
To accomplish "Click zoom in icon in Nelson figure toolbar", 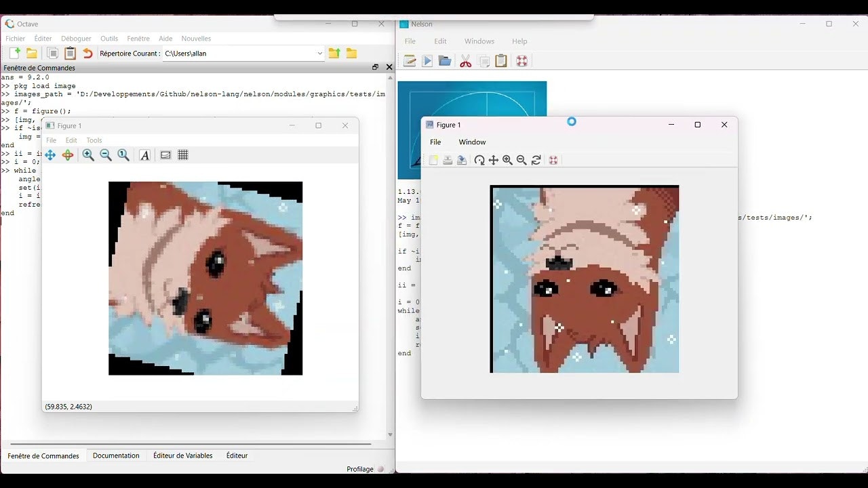I will [x=507, y=160].
